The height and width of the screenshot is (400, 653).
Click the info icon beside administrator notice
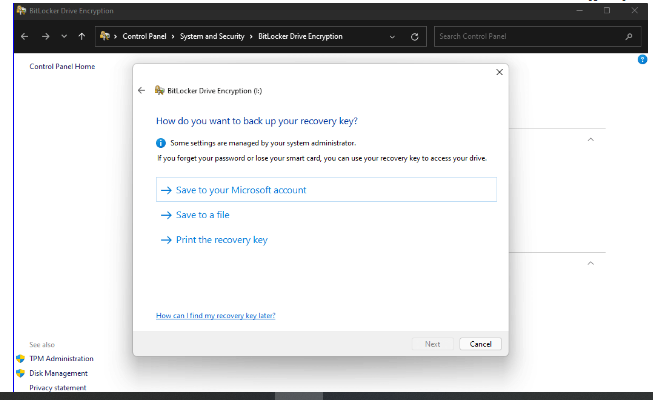161,143
